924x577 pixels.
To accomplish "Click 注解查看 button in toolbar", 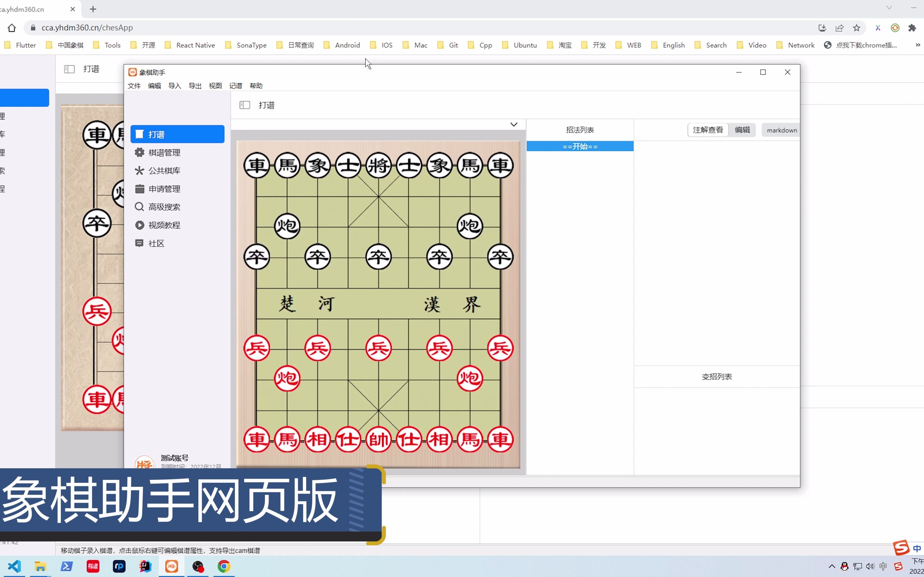I will point(707,130).
